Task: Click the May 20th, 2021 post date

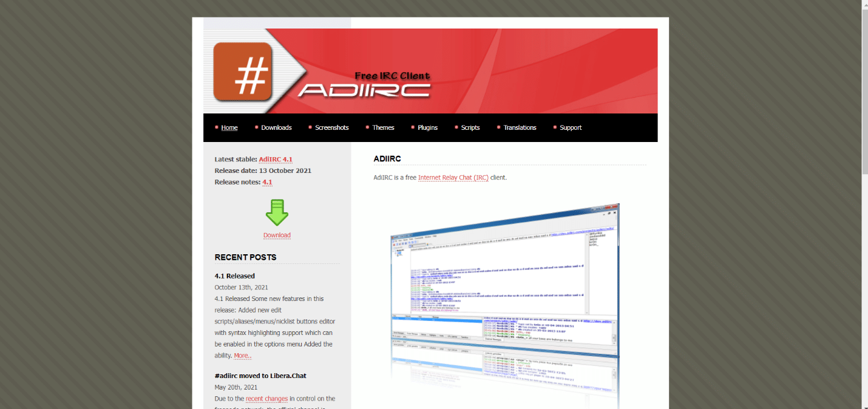Action: point(236,387)
